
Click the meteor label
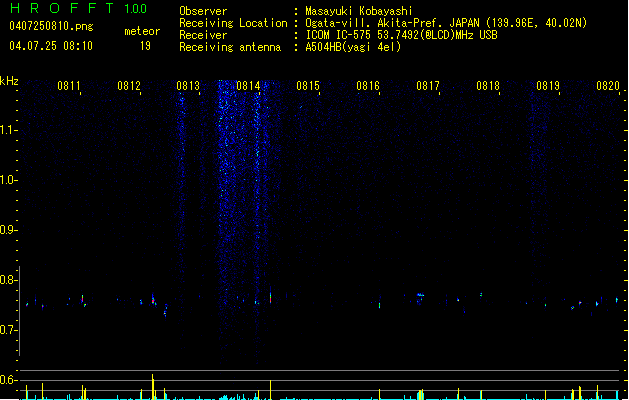click(x=142, y=31)
